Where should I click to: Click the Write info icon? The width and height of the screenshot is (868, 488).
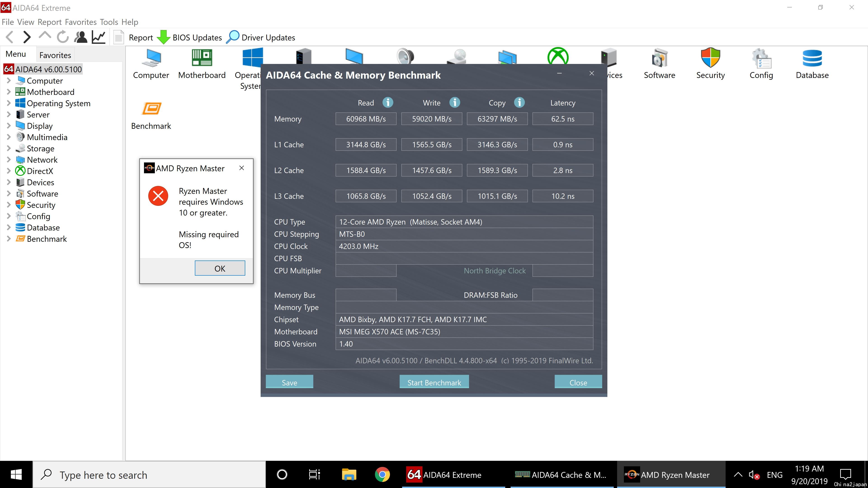coord(455,102)
